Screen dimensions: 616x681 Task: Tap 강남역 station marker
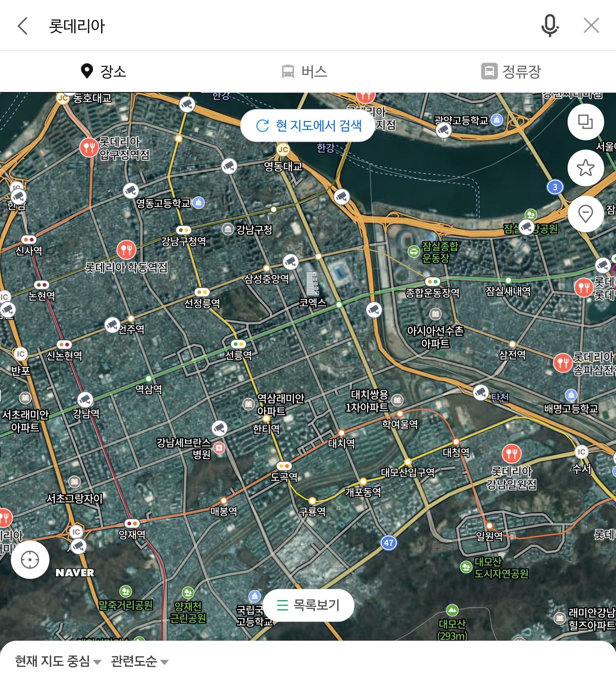(85, 400)
